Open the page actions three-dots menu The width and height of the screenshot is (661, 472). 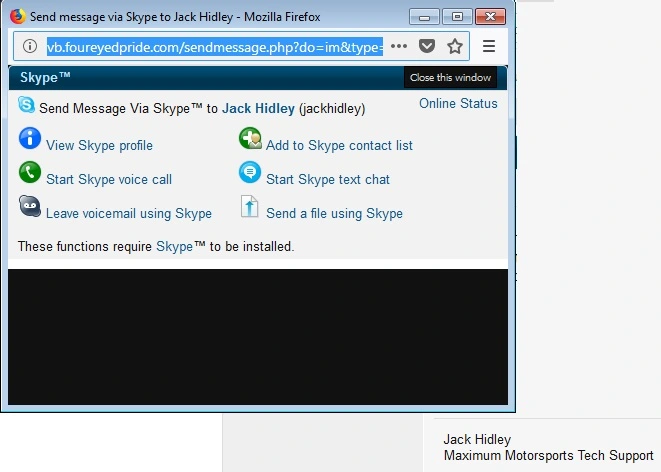coord(399,46)
